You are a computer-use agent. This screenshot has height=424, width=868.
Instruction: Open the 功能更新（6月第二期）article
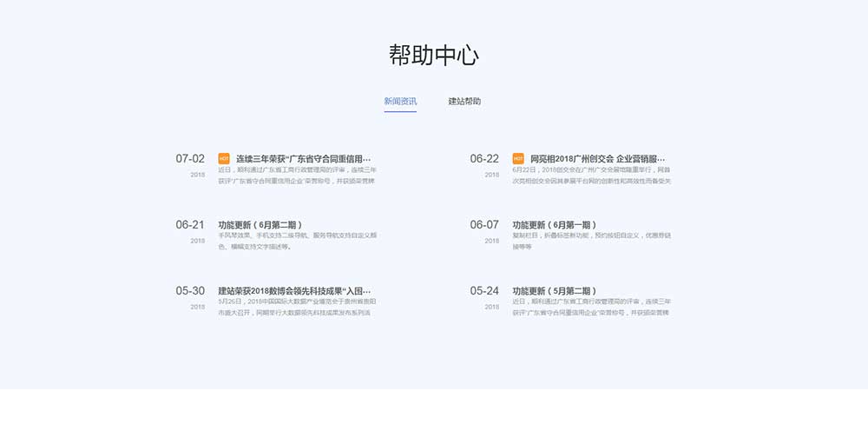[x=260, y=225]
